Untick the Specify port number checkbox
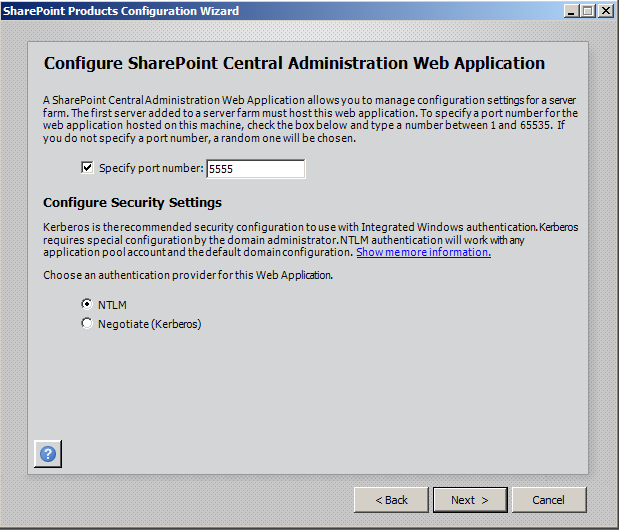The height and width of the screenshot is (530, 619). click(87, 167)
